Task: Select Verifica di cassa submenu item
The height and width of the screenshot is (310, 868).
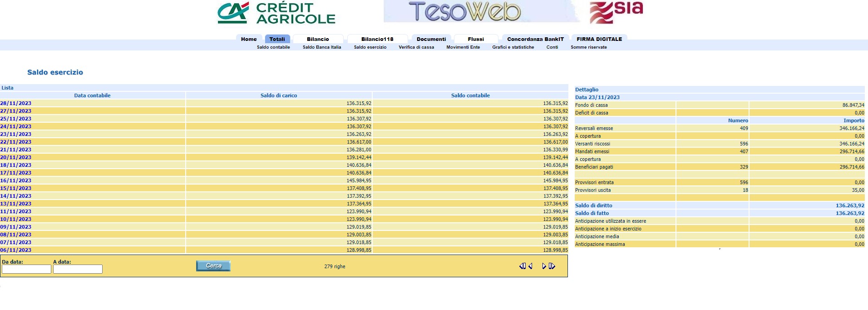Action: 416,47
